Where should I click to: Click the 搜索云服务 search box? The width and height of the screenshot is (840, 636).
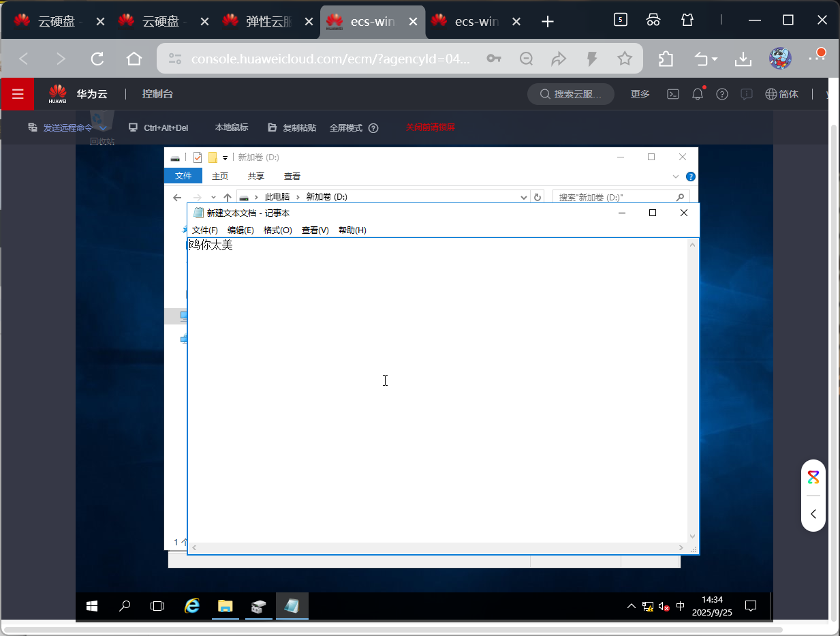click(571, 94)
